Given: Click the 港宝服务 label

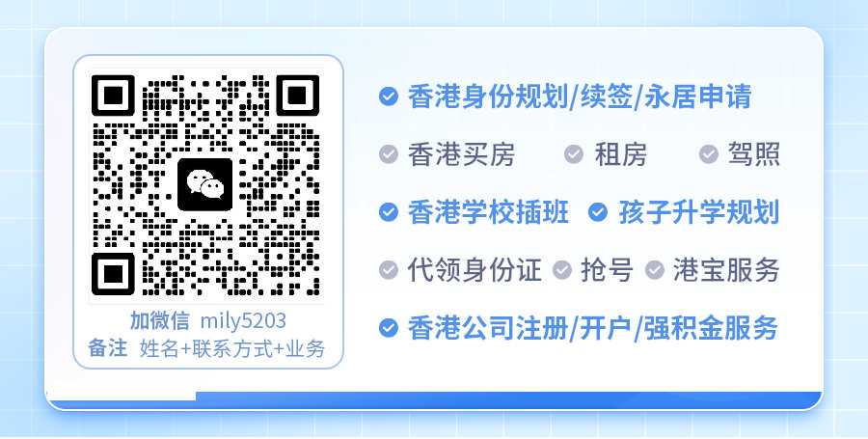Looking at the screenshot, I should 726,270.
